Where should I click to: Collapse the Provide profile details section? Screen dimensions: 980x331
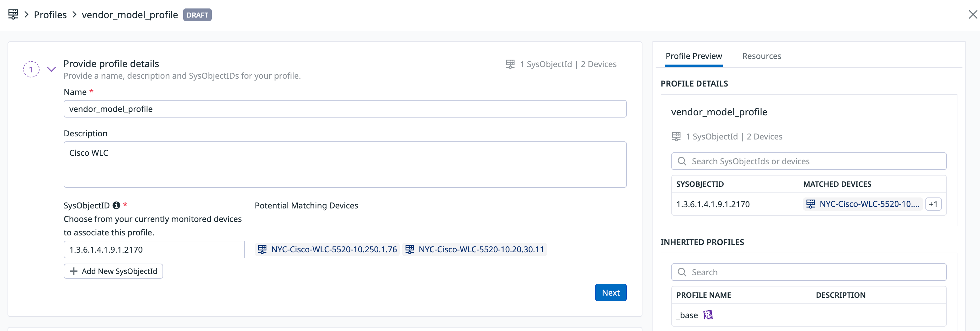click(x=51, y=70)
